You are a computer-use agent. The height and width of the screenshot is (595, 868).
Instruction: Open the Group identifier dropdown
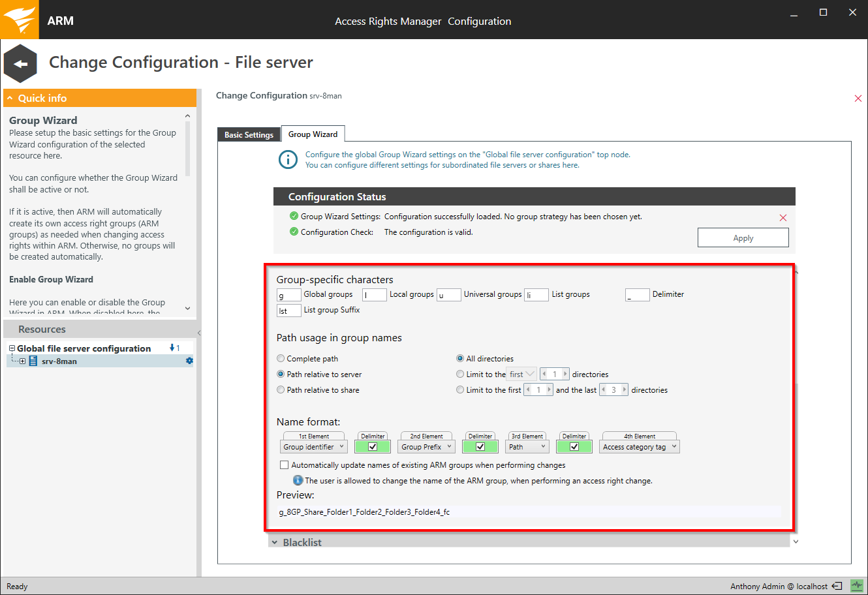[x=314, y=447]
